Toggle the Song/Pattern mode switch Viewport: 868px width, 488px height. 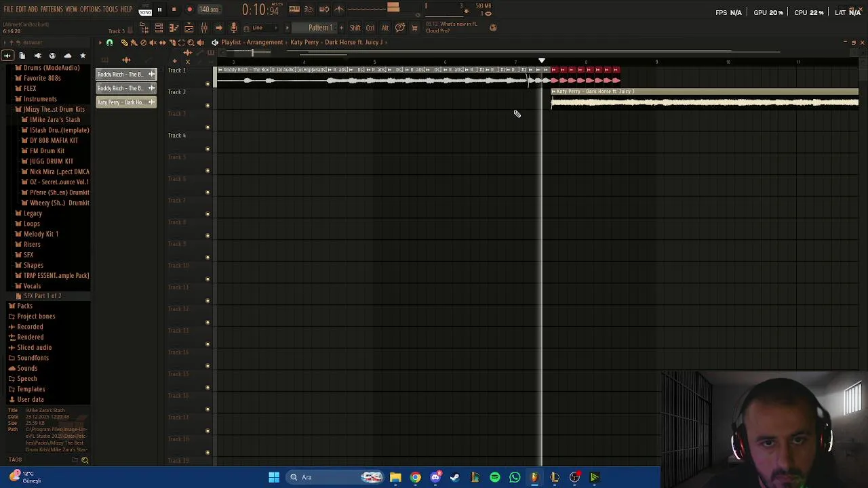(x=145, y=9)
